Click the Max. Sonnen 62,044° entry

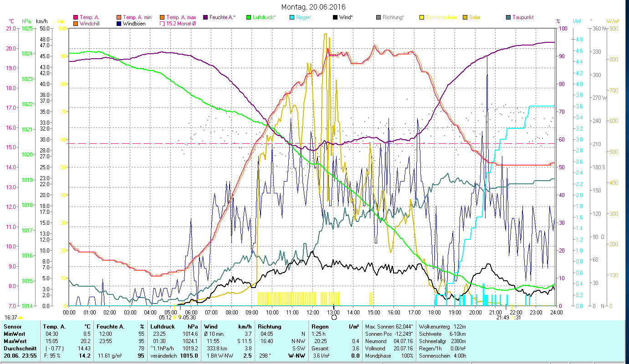(390, 327)
